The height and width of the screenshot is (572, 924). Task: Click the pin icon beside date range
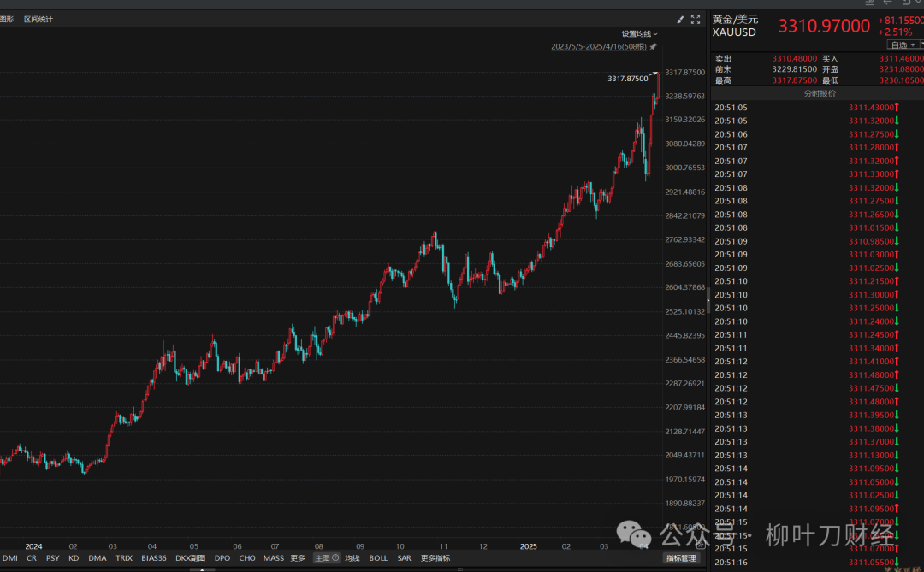coord(653,46)
